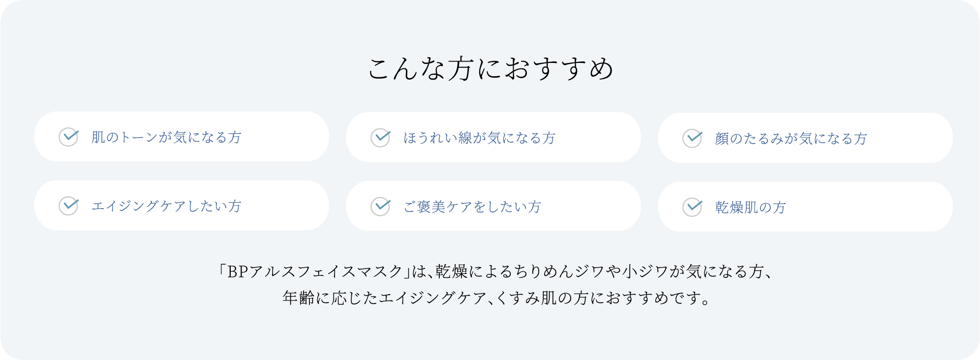Screen dimensions: 980x360
Task: Choose the 顔のたるみが気になる方 label text
Action: pyautogui.click(x=791, y=139)
